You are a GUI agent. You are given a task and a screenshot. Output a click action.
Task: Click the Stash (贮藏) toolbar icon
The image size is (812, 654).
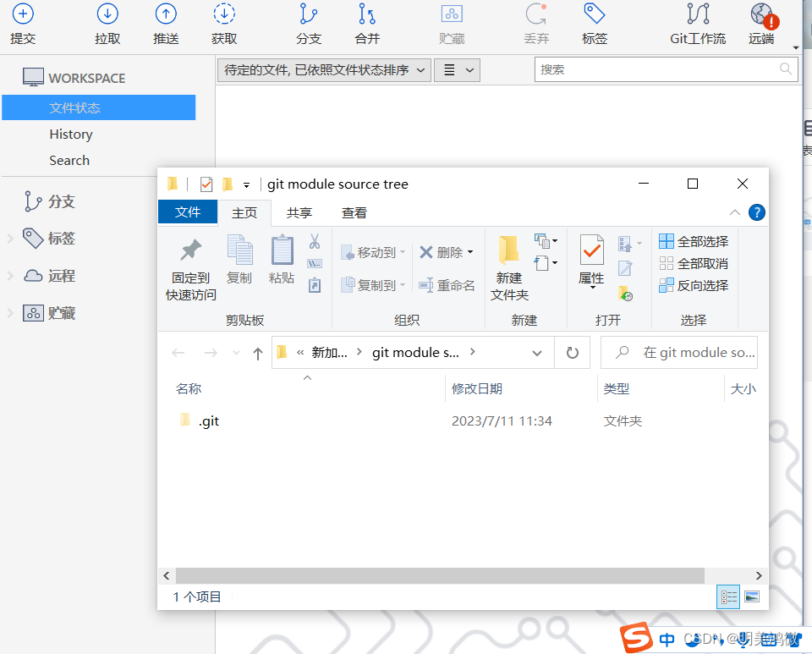[x=452, y=14]
